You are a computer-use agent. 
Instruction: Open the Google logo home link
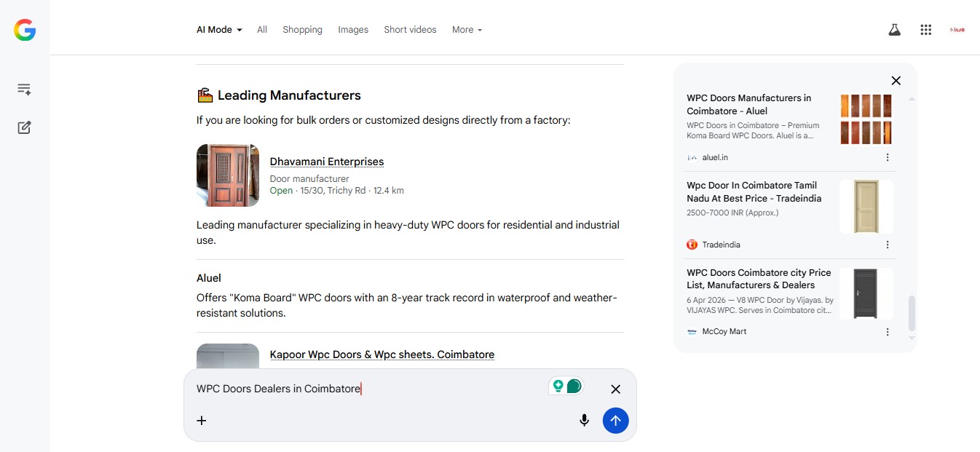click(25, 30)
